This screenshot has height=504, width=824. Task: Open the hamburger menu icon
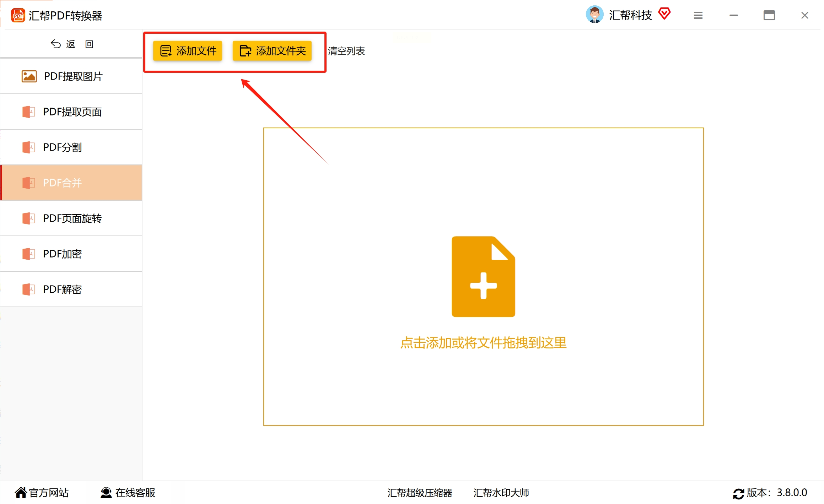(698, 15)
